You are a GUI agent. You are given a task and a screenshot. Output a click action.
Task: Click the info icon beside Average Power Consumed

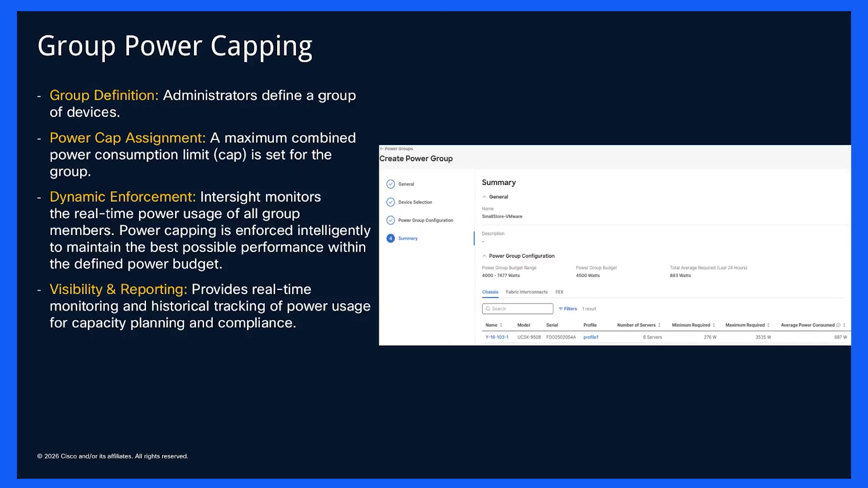838,325
